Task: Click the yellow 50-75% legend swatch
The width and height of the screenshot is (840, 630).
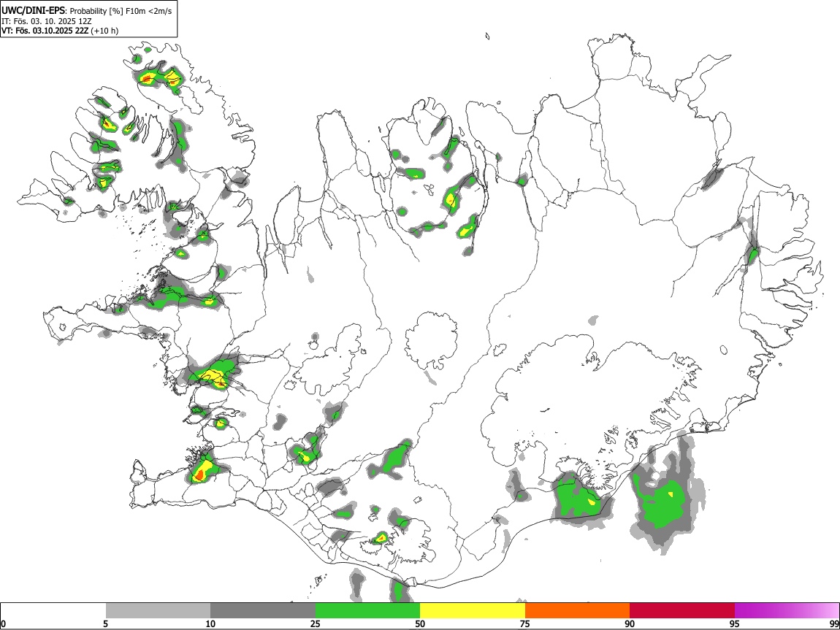Action: click(x=473, y=610)
